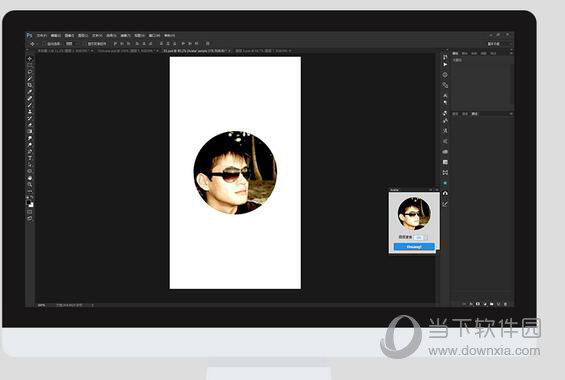Click the foreground black color swatch

point(29,203)
